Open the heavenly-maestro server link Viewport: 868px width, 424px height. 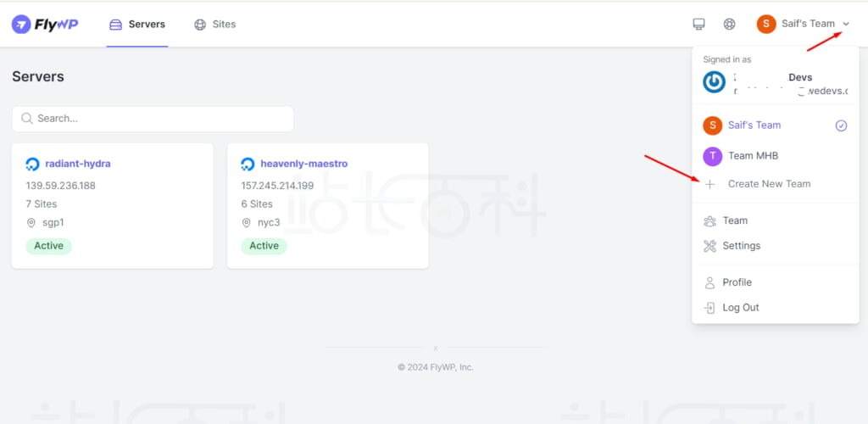[x=304, y=164]
